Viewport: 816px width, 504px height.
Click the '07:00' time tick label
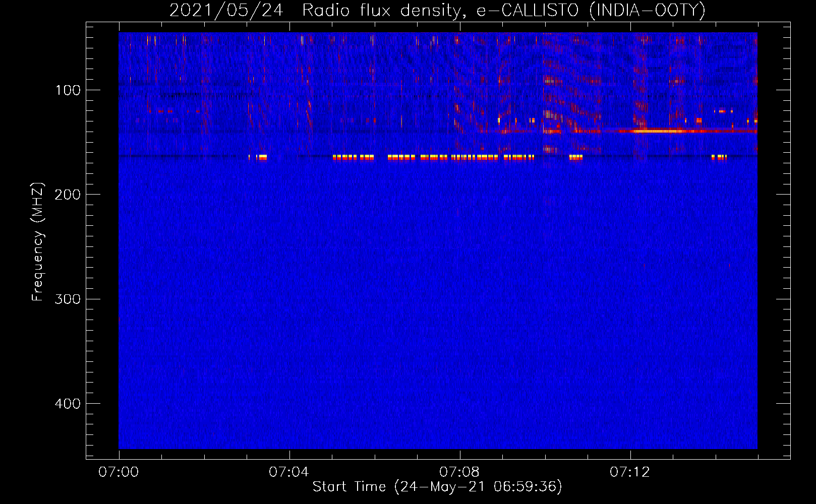click(x=119, y=472)
